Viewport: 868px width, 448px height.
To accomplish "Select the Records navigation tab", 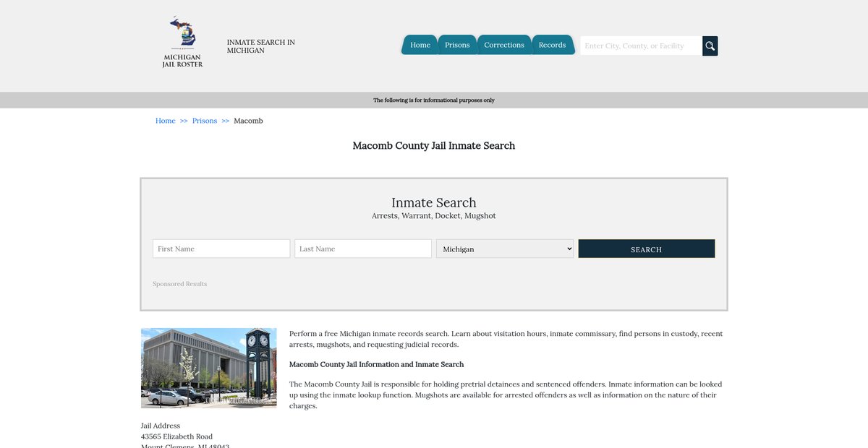I will click(x=552, y=45).
